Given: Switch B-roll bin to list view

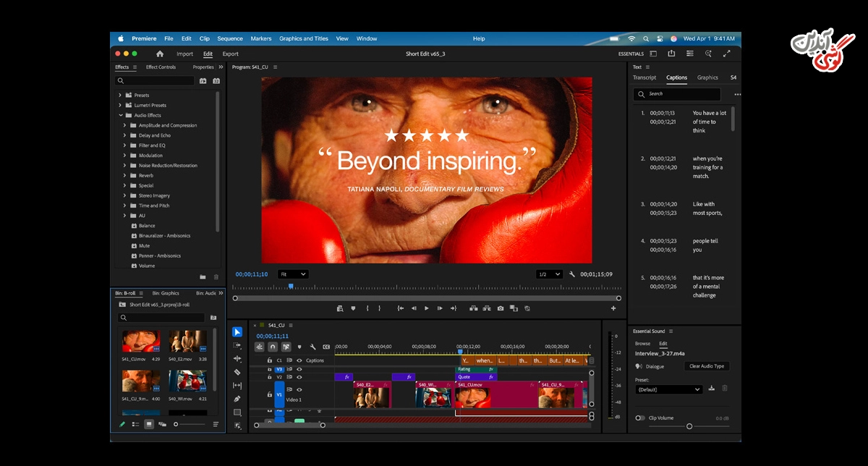Looking at the screenshot, I should click(x=135, y=424).
